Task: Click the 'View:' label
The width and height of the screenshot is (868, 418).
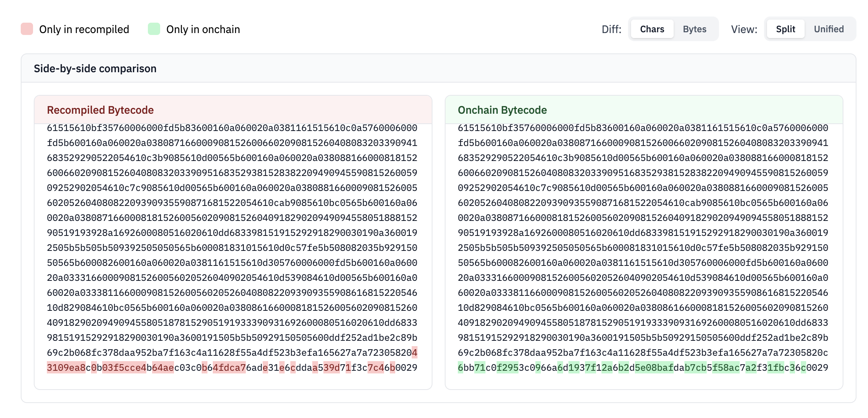Action: pos(744,29)
